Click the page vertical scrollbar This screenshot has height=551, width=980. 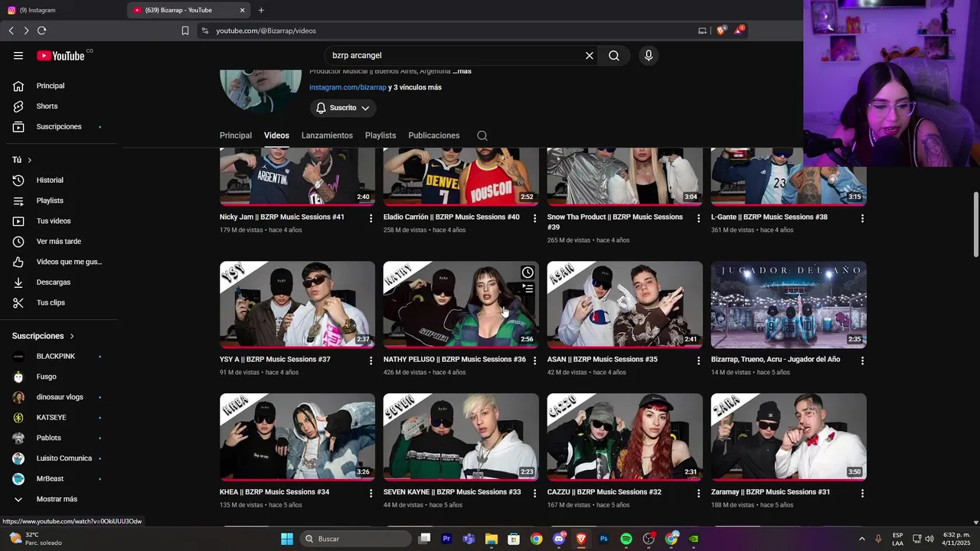[x=976, y=225]
